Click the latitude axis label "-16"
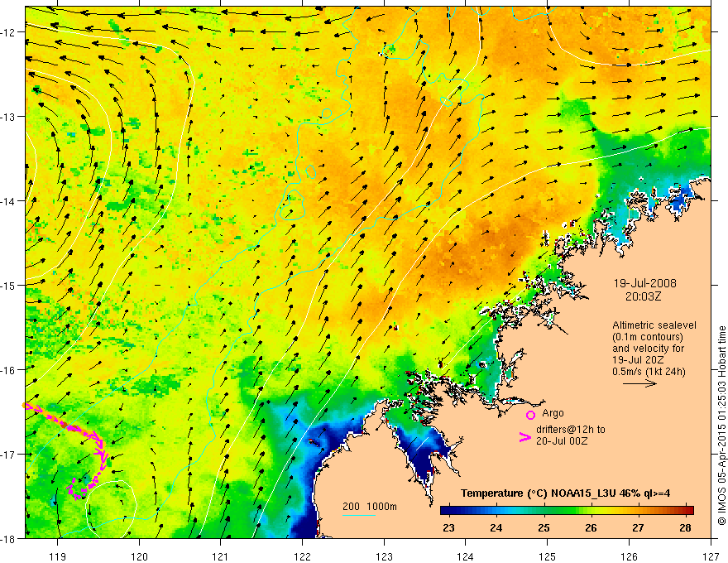Screen dimensions: 728x563 (x=8, y=370)
